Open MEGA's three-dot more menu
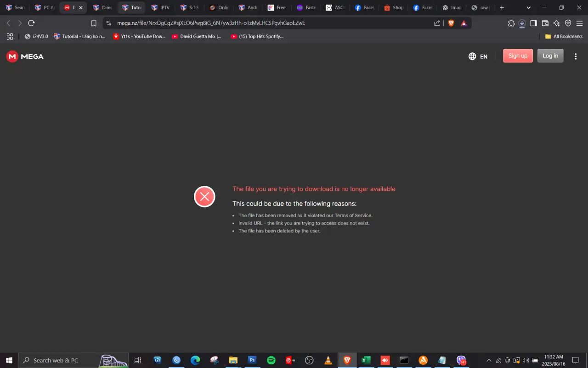This screenshot has height=368, width=588. tap(576, 56)
